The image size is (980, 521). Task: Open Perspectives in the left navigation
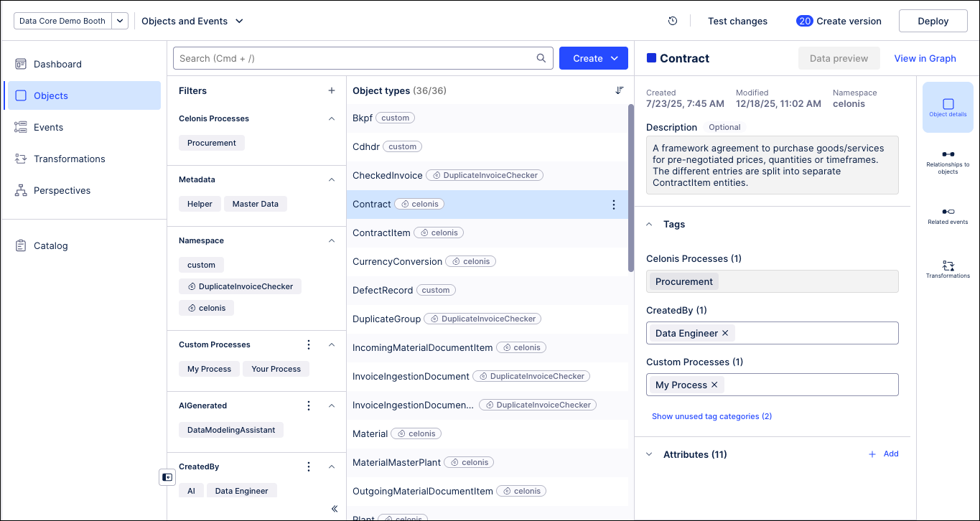pos(62,190)
